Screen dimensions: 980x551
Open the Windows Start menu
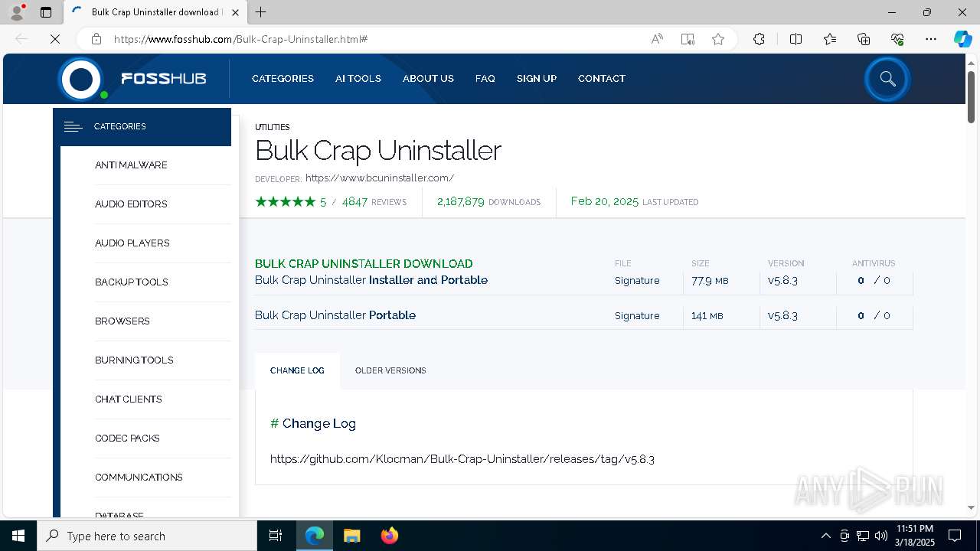coord(18,536)
